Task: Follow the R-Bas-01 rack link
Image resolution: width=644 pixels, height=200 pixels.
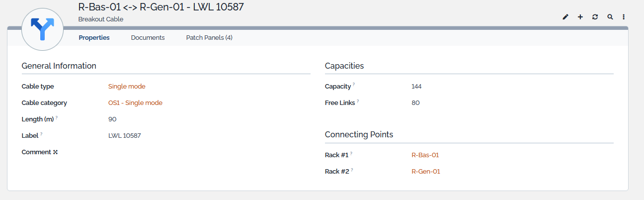Action: tap(425, 155)
